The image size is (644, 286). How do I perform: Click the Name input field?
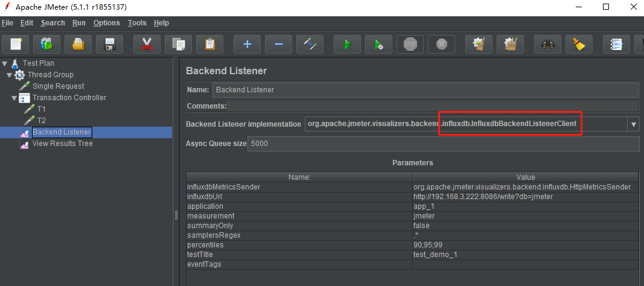(426, 90)
